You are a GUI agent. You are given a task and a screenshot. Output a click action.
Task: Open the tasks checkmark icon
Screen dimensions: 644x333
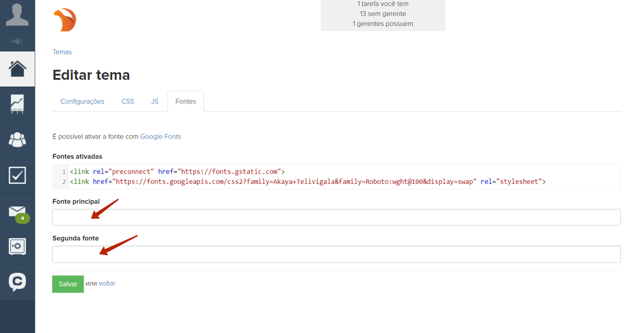17,175
